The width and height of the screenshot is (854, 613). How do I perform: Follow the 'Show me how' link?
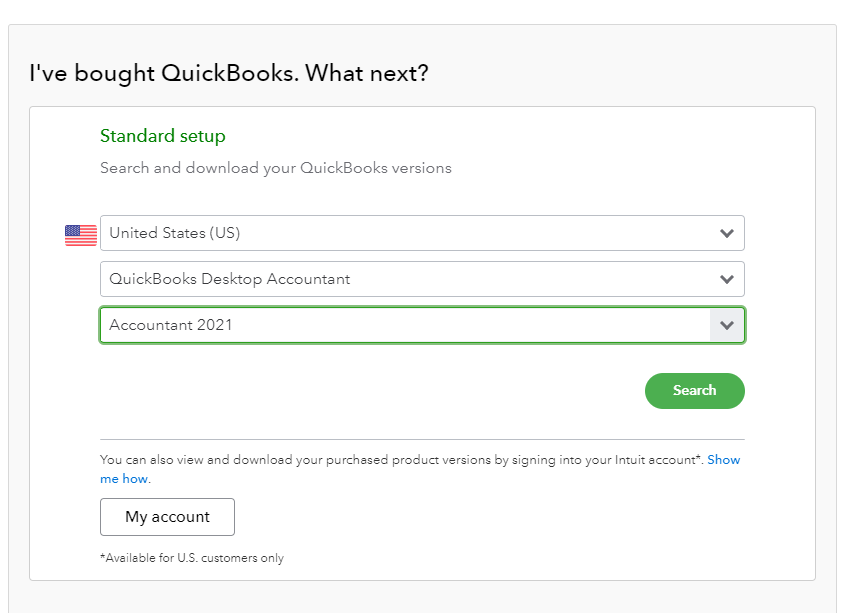723,460
